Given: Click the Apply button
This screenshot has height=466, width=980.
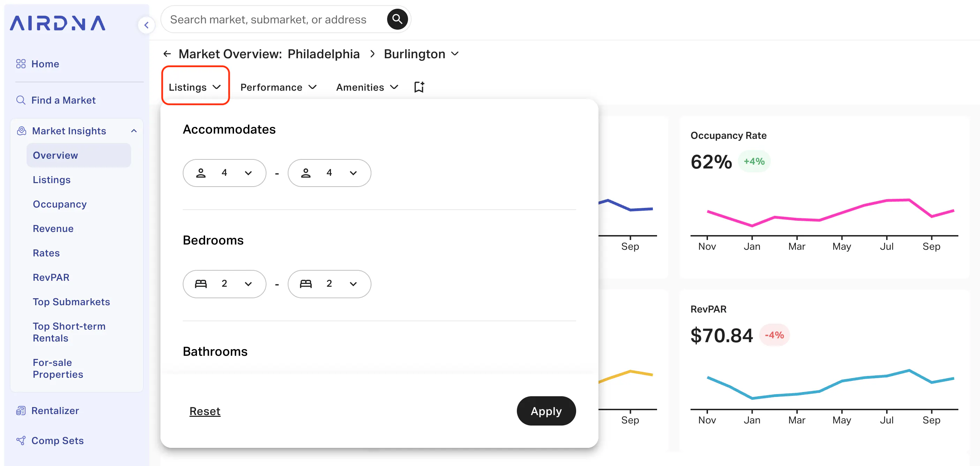Looking at the screenshot, I should [x=546, y=411].
